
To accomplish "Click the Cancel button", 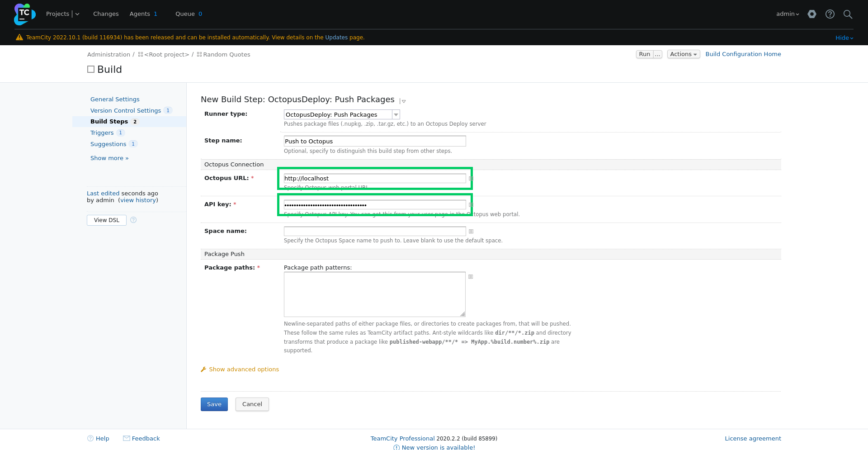I will point(252,404).
